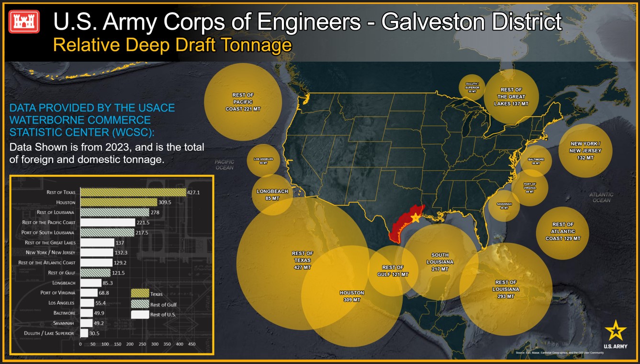Click the New York / New Jersey bubble

pos(585,151)
